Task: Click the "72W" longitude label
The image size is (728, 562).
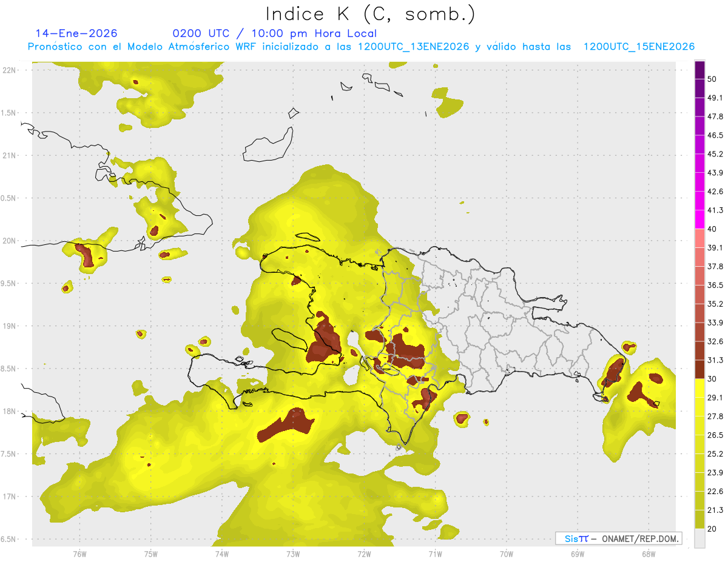Action: pos(364,554)
